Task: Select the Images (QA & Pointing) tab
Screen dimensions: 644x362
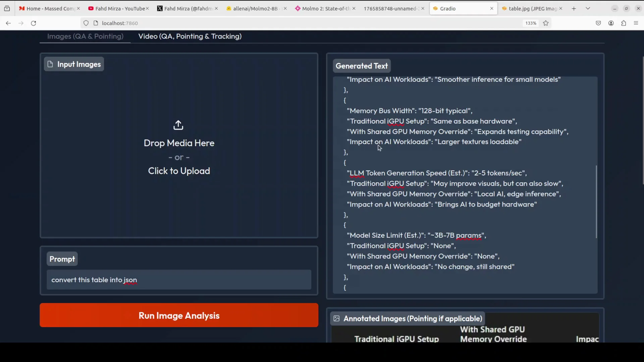Action: [x=85, y=36]
